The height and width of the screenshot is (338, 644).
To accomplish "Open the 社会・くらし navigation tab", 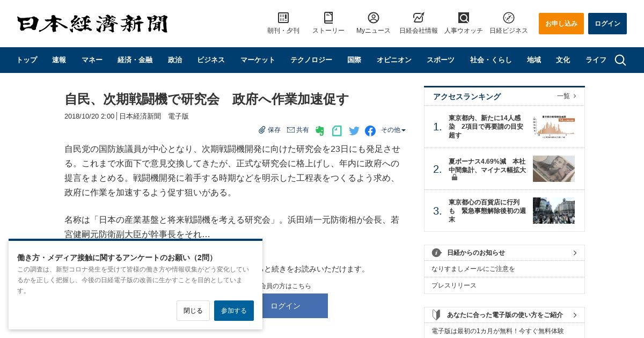I will (491, 60).
